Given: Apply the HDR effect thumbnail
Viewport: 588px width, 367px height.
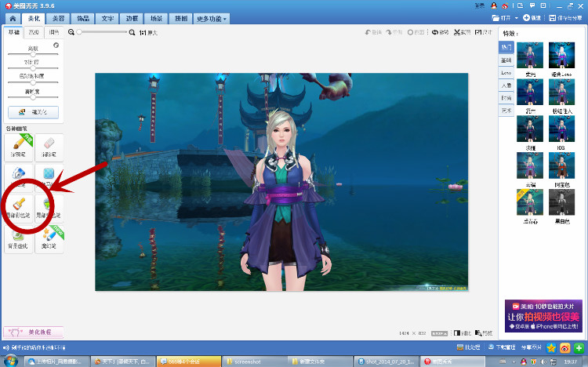Looking at the screenshot, I should 561,129.
